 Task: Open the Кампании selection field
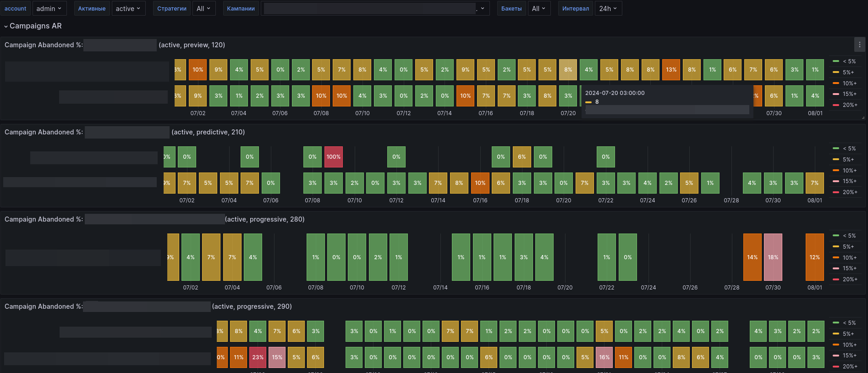click(375, 9)
